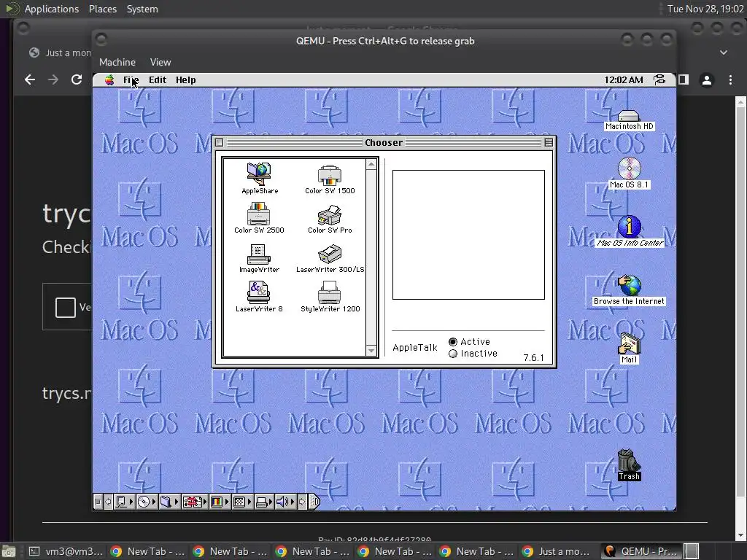Screen dimensions: 747x560
Task: Click Chrome profile avatar icon
Action: coord(707,80)
